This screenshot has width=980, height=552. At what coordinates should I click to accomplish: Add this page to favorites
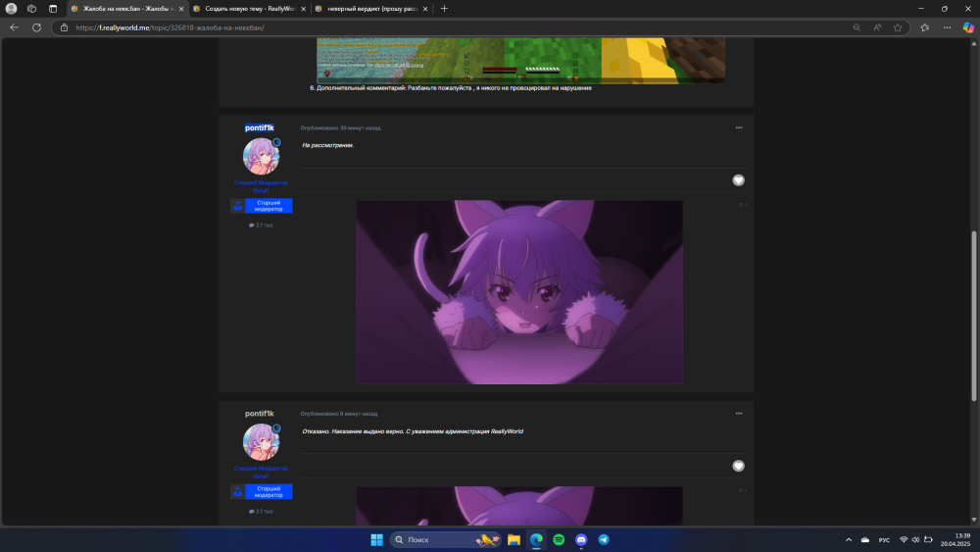pyautogui.click(x=898, y=27)
